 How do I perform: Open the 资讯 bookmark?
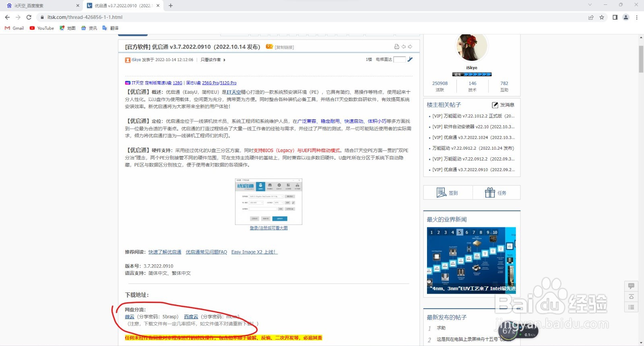coord(89,28)
